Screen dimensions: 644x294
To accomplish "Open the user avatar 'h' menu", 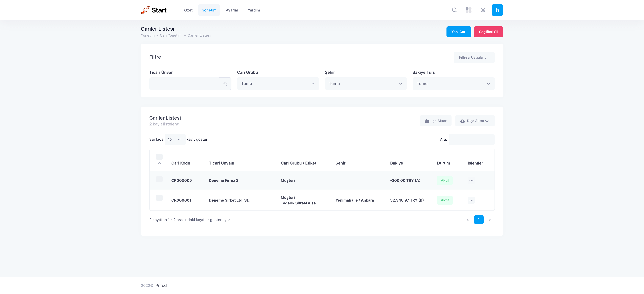I will point(497,10).
